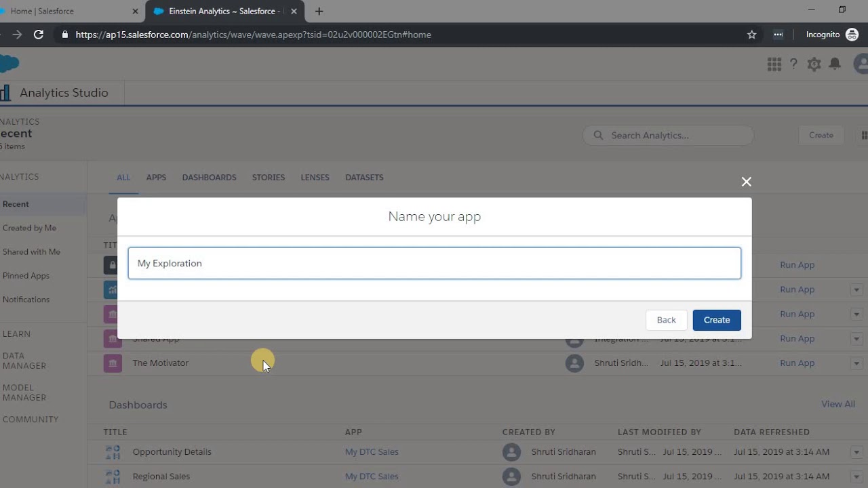Screen dimensions: 868x488
Task: Select Shared with Me in sidebar
Action: pyautogui.click(x=31, y=251)
